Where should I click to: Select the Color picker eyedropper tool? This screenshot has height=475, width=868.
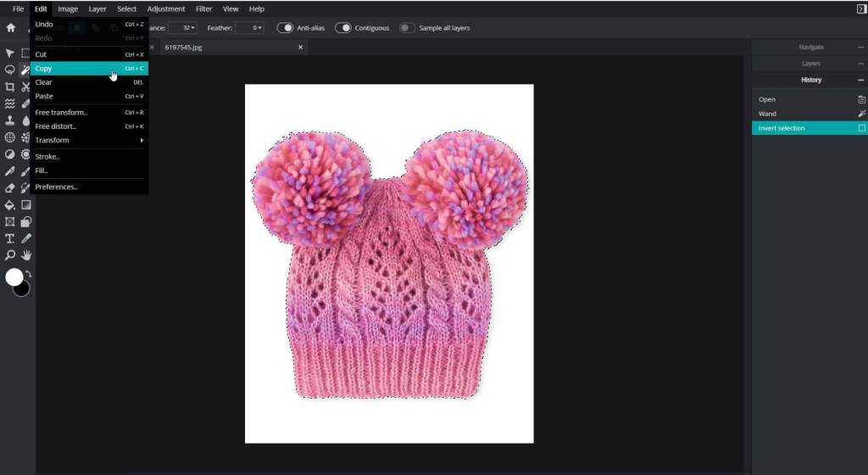pos(25,238)
